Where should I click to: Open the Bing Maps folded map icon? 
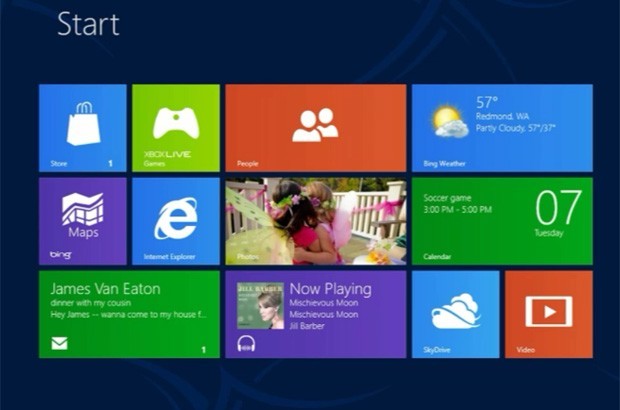coord(83,208)
